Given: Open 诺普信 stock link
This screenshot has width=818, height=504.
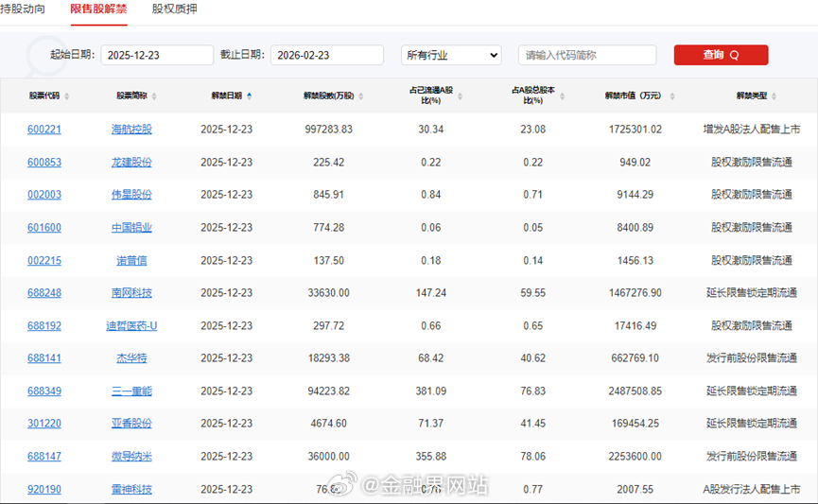Looking at the screenshot, I should 131,260.
